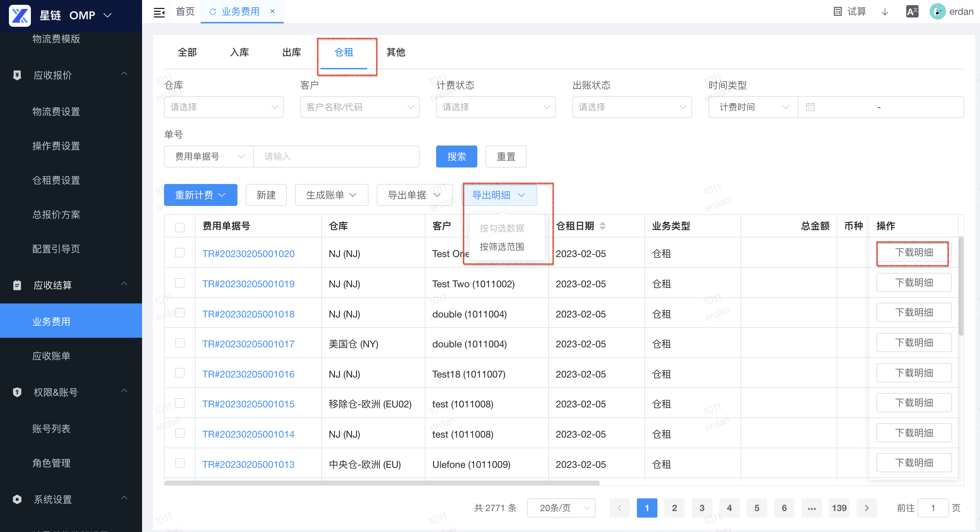Image resolution: width=980 pixels, height=532 pixels.
Task: Choose 按筛选范围 from export menu
Action: [502, 247]
